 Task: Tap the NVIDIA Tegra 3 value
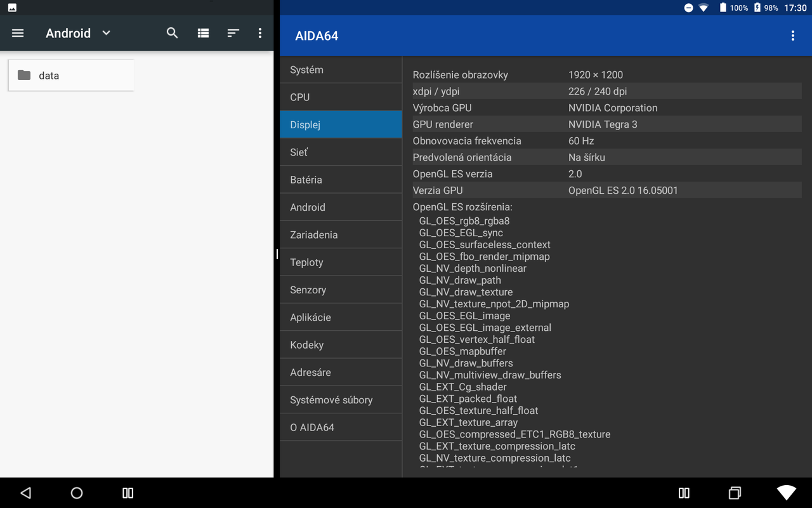click(603, 124)
